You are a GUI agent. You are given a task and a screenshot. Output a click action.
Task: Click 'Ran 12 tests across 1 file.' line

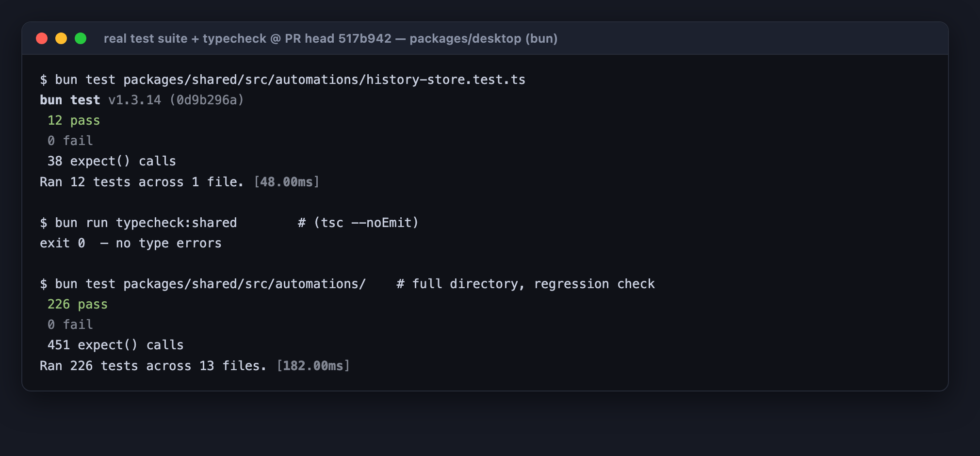tap(180, 182)
